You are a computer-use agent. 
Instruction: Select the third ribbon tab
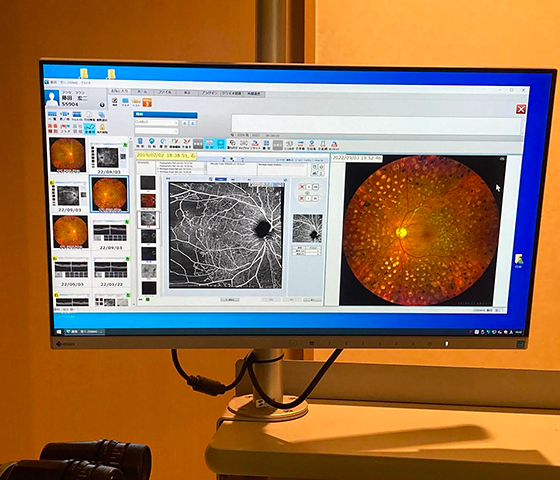[x=165, y=92]
